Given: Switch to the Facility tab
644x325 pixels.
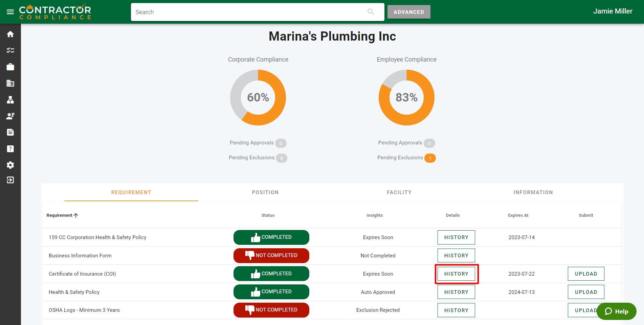Looking at the screenshot, I should click(399, 192).
